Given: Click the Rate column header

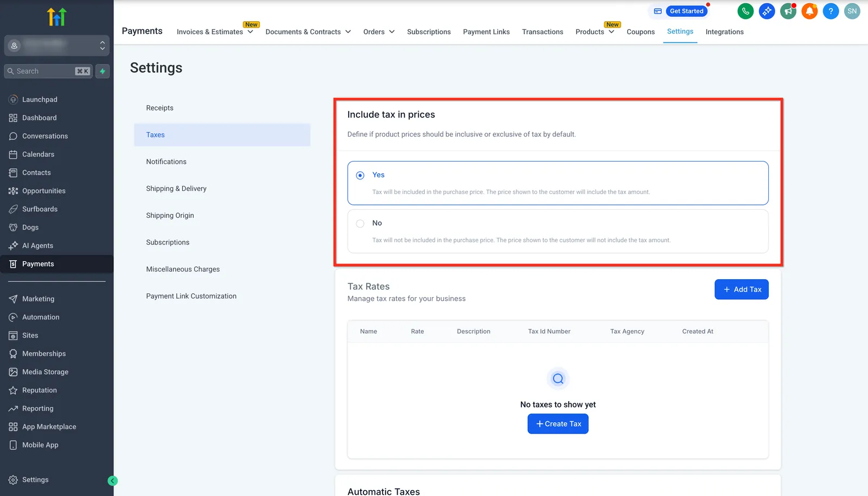Looking at the screenshot, I should tap(417, 331).
